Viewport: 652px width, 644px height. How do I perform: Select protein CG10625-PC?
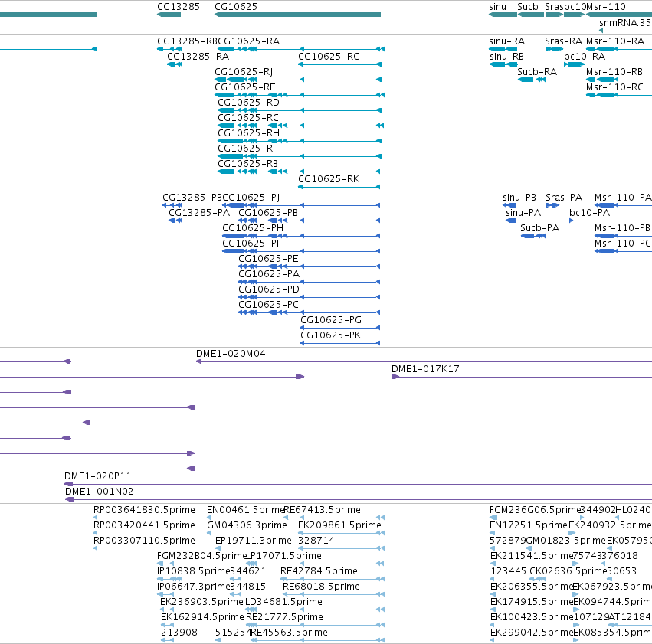coord(268,305)
